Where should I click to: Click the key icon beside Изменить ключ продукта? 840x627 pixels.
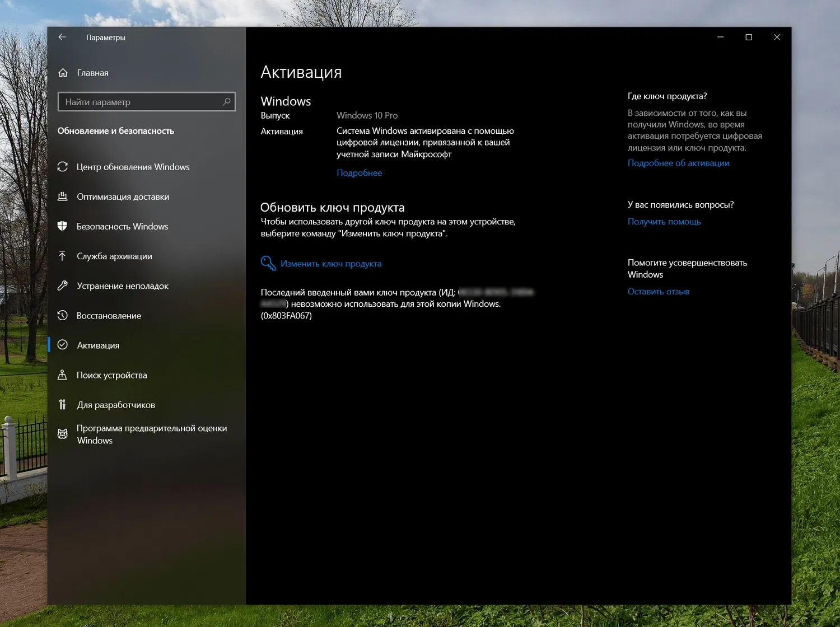click(x=268, y=263)
